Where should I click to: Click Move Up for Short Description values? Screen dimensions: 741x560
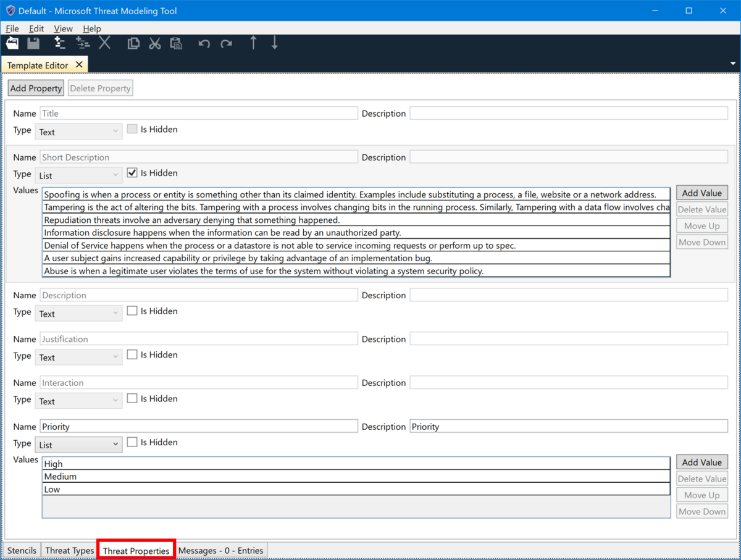click(x=702, y=226)
